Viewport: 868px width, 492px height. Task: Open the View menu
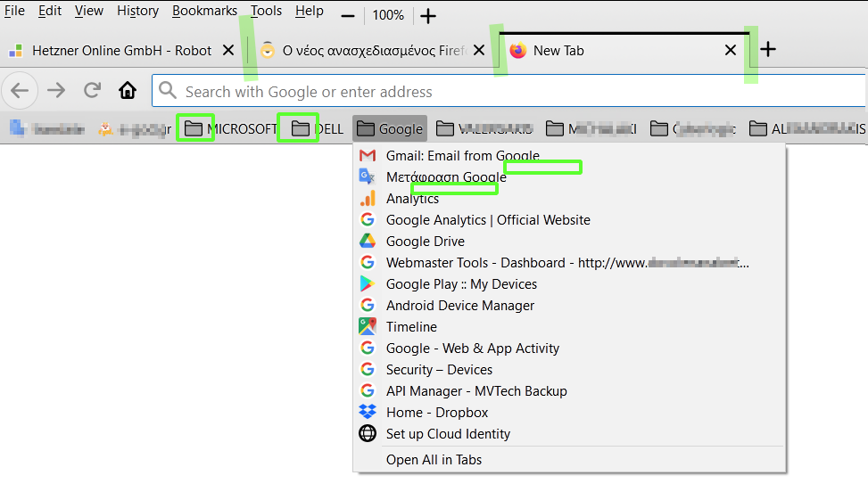pos(89,11)
